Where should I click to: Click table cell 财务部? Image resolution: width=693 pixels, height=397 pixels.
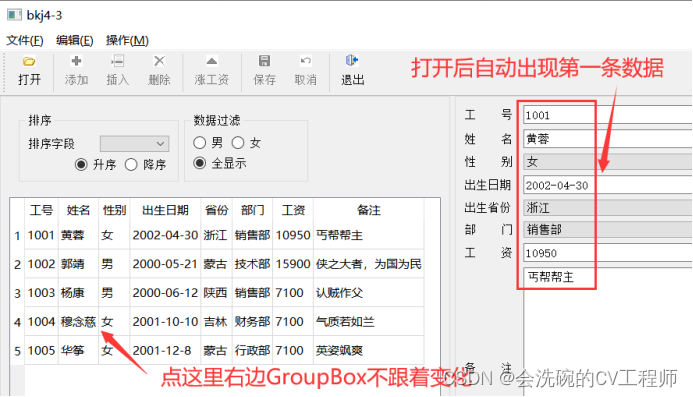click(x=252, y=321)
